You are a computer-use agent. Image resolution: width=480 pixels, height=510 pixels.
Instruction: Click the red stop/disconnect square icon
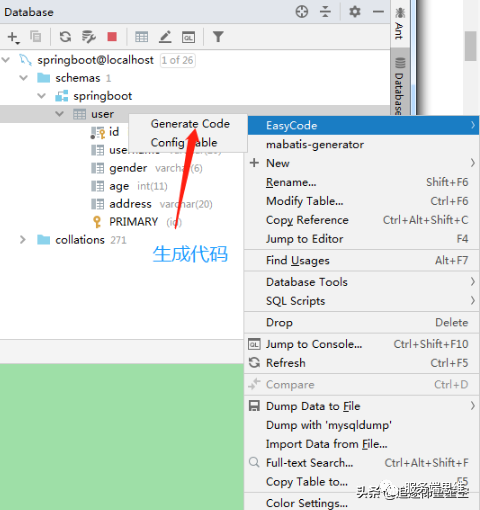112,37
